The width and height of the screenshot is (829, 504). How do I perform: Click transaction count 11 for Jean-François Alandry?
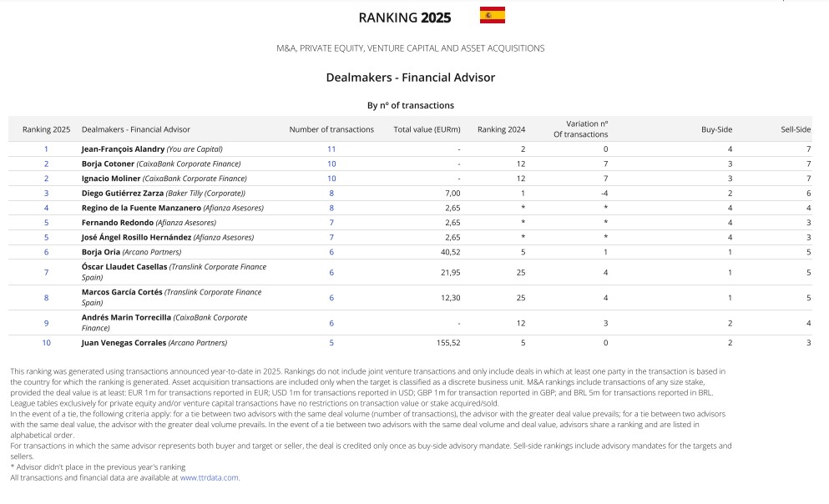point(331,149)
